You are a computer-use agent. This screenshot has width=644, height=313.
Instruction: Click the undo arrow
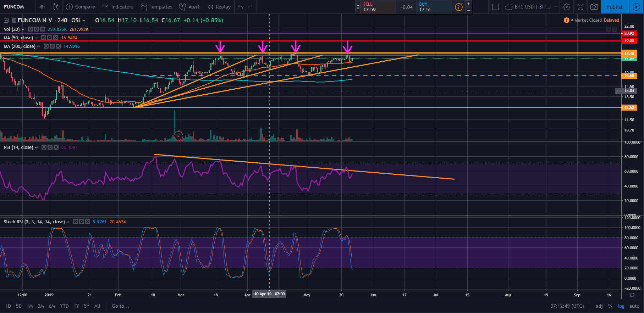pyautogui.click(x=241, y=7)
